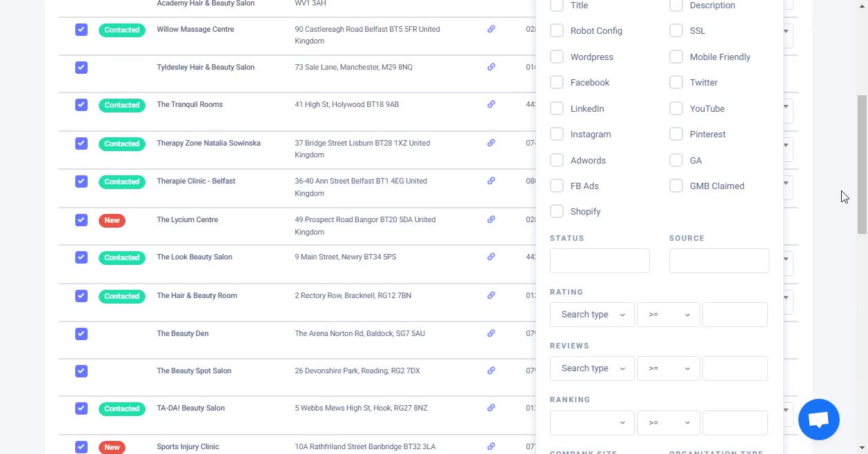The image size is (868, 454).
Task: Uncheck the row for The Beauty Spot Salon
Action: tap(81, 371)
